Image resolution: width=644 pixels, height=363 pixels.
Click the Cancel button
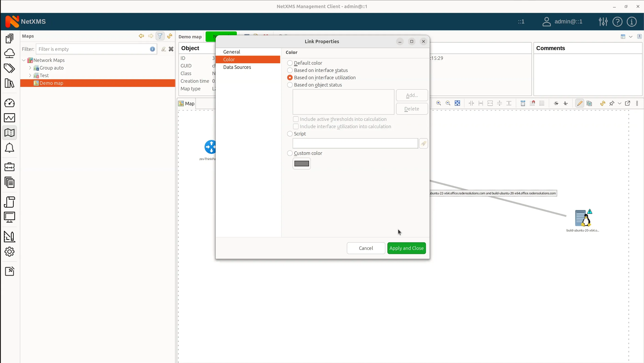click(x=366, y=248)
